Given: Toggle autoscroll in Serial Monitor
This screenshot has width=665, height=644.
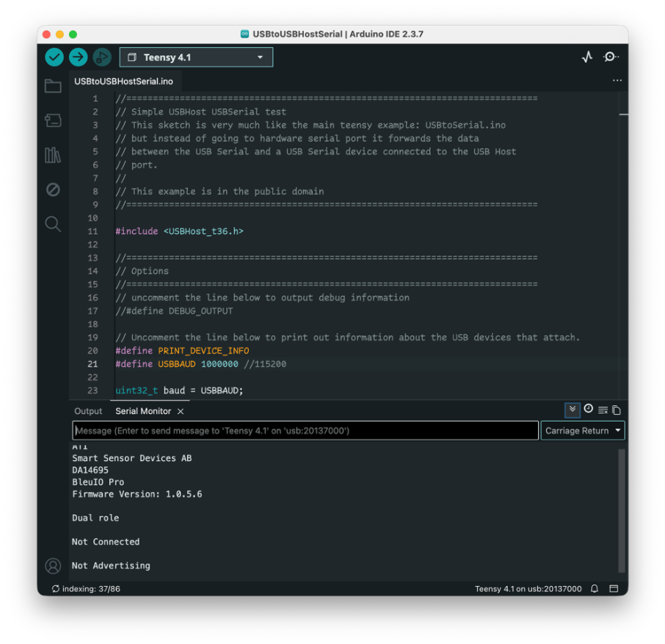Looking at the screenshot, I should click(x=572, y=410).
